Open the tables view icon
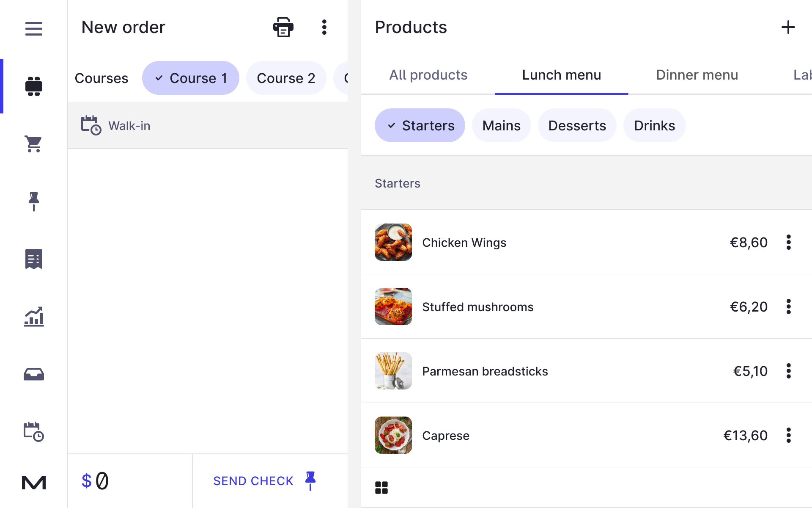Image resolution: width=812 pixels, height=508 pixels. click(x=34, y=86)
